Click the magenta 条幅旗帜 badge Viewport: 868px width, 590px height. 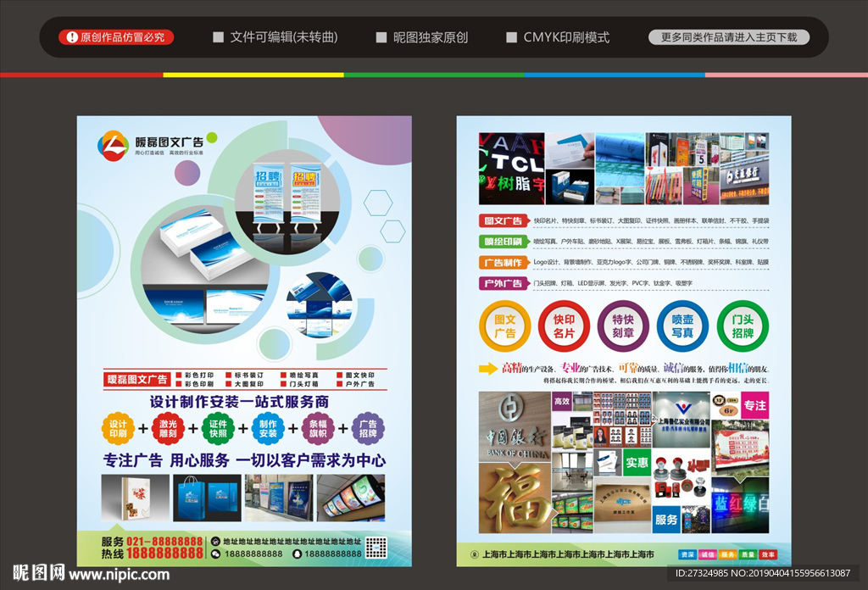[x=318, y=428]
